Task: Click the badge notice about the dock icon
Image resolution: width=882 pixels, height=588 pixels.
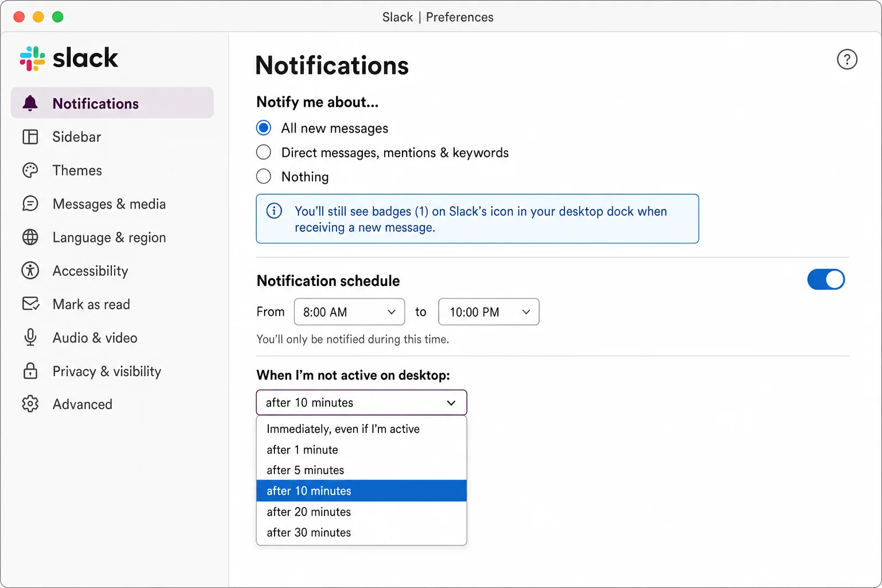Action: pyautogui.click(x=477, y=219)
